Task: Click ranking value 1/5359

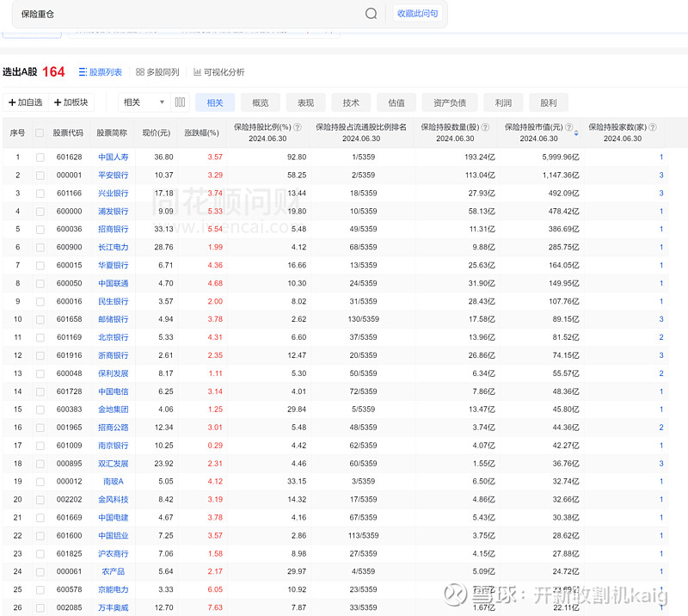Action: [x=363, y=157]
